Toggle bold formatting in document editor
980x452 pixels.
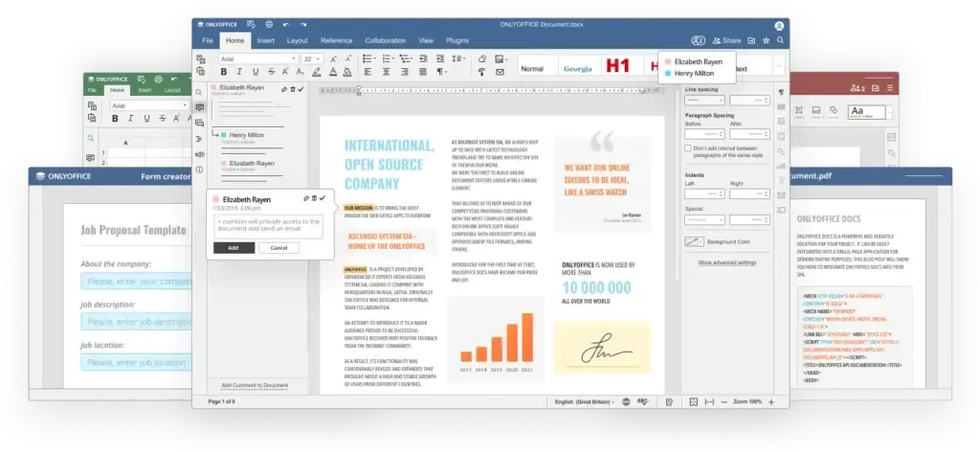click(x=224, y=72)
